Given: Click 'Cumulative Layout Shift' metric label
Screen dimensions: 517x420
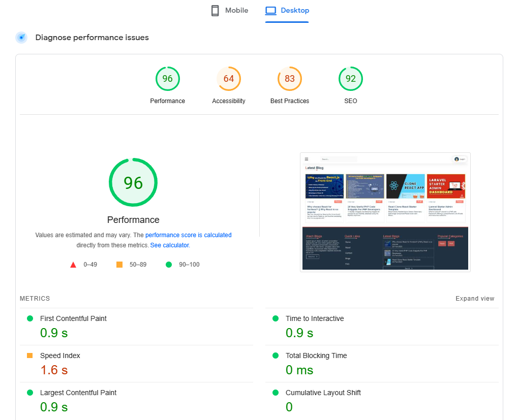Looking at the screenshot, I should coord(323,393).
